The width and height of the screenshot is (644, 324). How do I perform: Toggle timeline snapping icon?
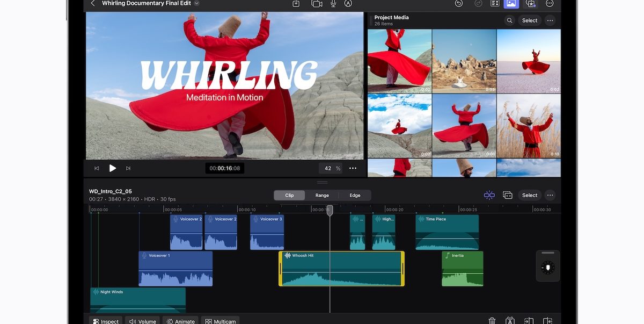[x=489, y=195]
